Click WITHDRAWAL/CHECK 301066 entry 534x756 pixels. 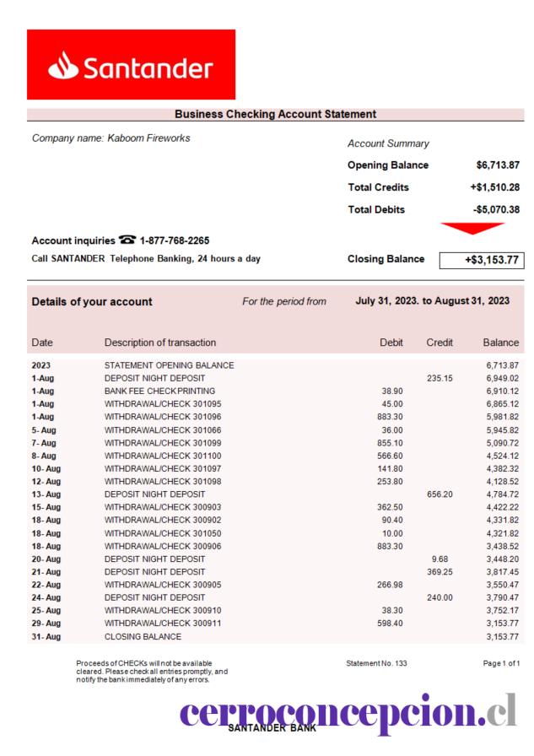pyautogui.click(x=163, y=430)
